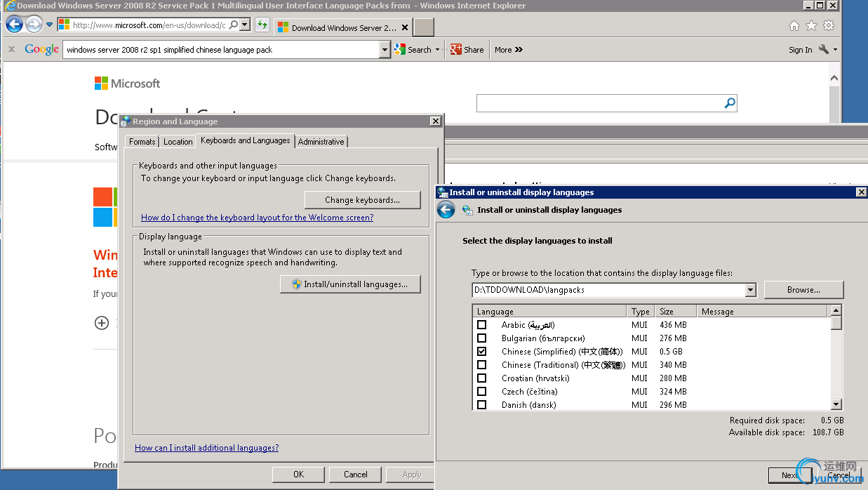Click language list scrollbar down arrow
The height and width of the screenshot is (490, 868).
tap(836, 404)
